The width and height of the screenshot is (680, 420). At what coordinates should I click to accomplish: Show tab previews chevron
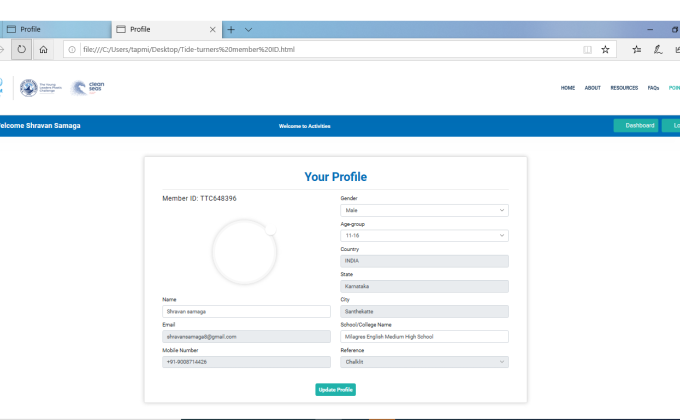coord(248,29)
